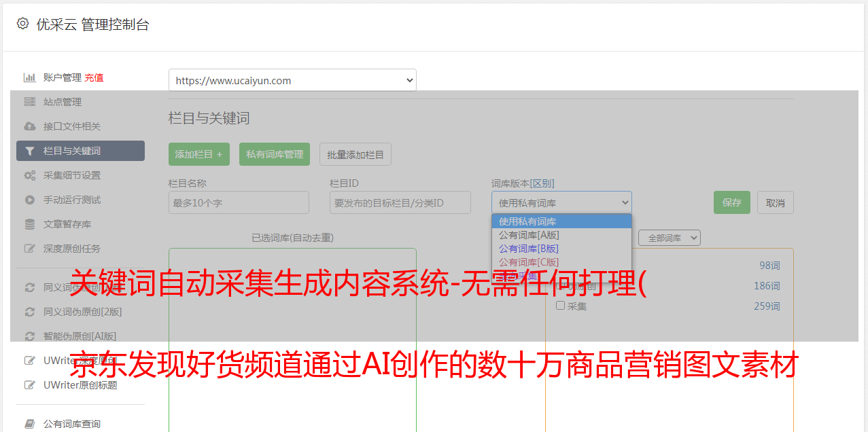Click the 站点管理 server icon

[29, 102]
